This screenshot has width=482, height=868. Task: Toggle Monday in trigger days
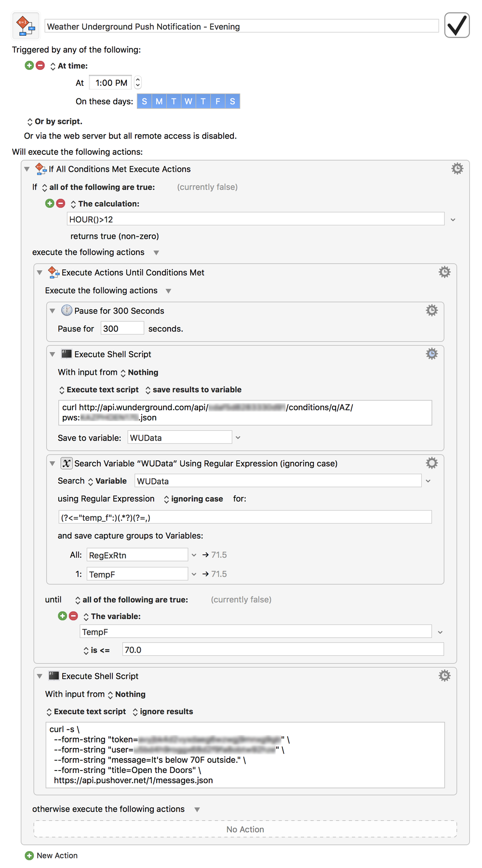(159, 101)
